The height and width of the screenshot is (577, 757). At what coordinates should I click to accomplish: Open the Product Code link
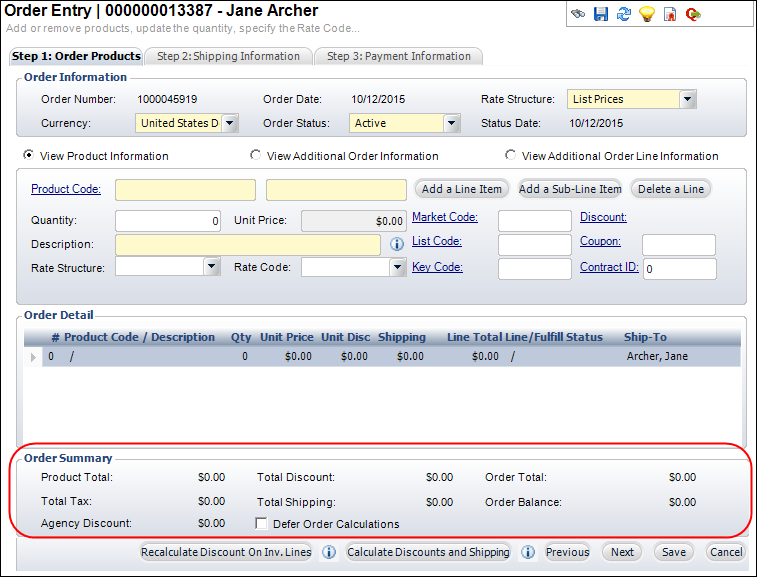[66, 189]
